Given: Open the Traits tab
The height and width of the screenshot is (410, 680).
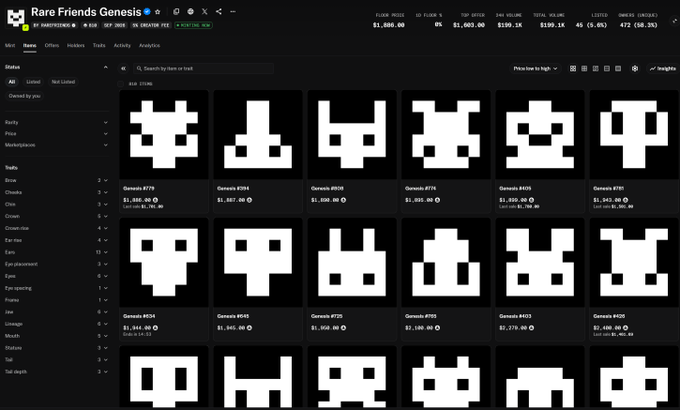Looking at the screenshot, I should click(x=99, y=45).
